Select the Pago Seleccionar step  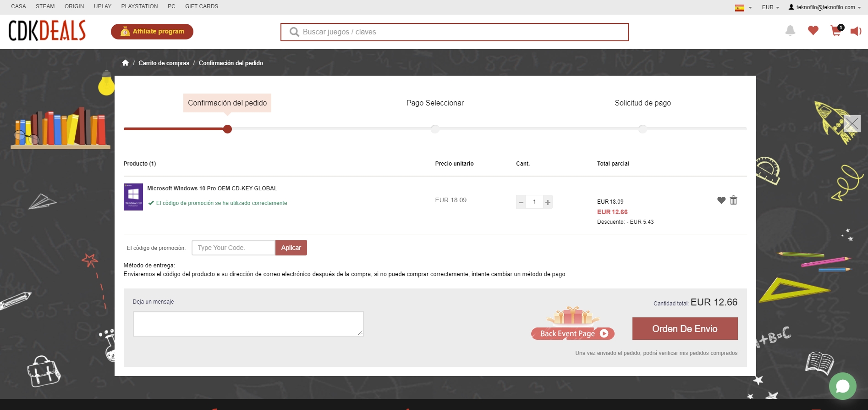[435, 103]
